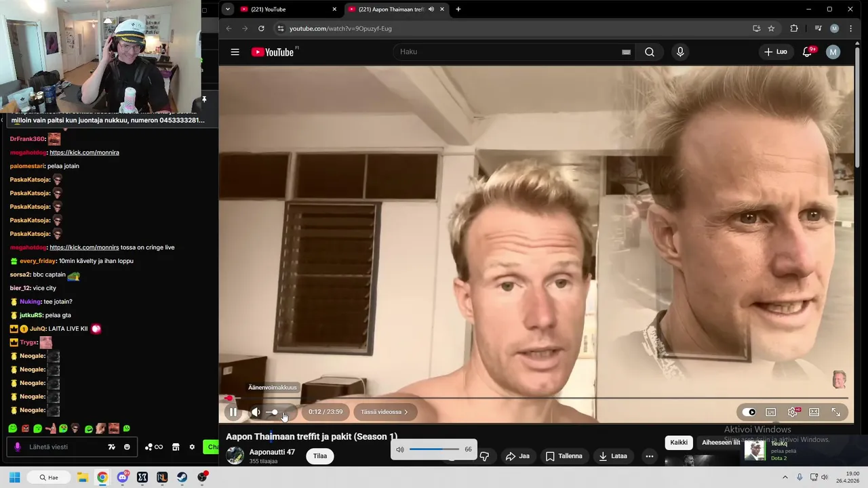Open Chrome media control button
The height and width of the screenshot is (488, 868).
818,28
